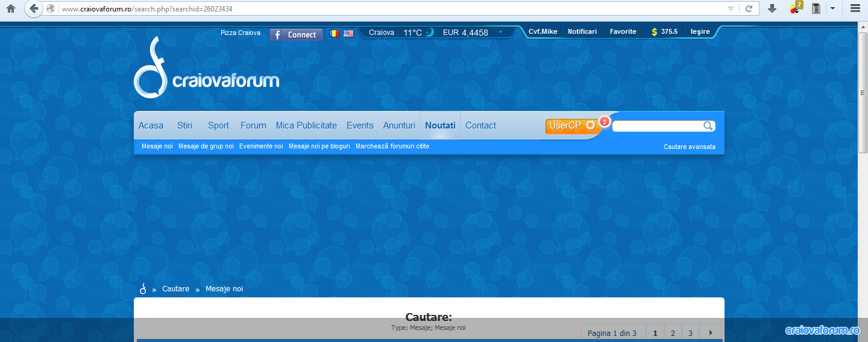The height and width of the screenshot is (342, 868).
Task: Click the Mesaje noi breadcrumb
Action: click(x=224, y=289)
